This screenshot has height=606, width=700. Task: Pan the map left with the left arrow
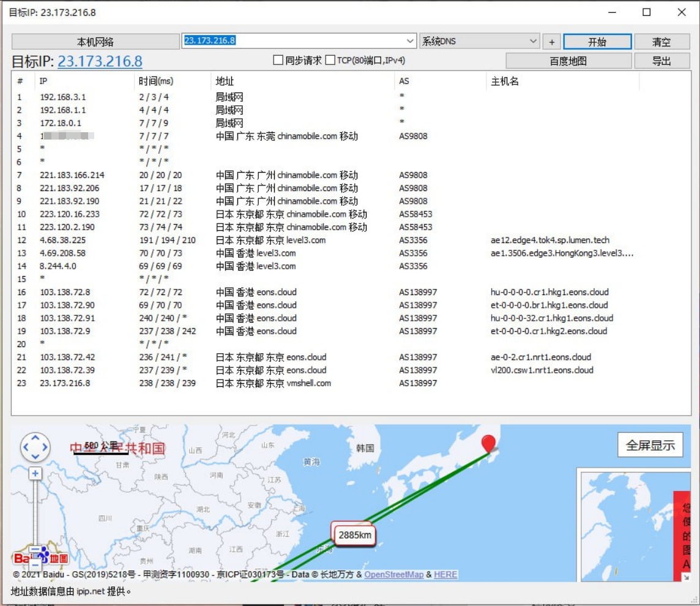[x=26, y=448]
